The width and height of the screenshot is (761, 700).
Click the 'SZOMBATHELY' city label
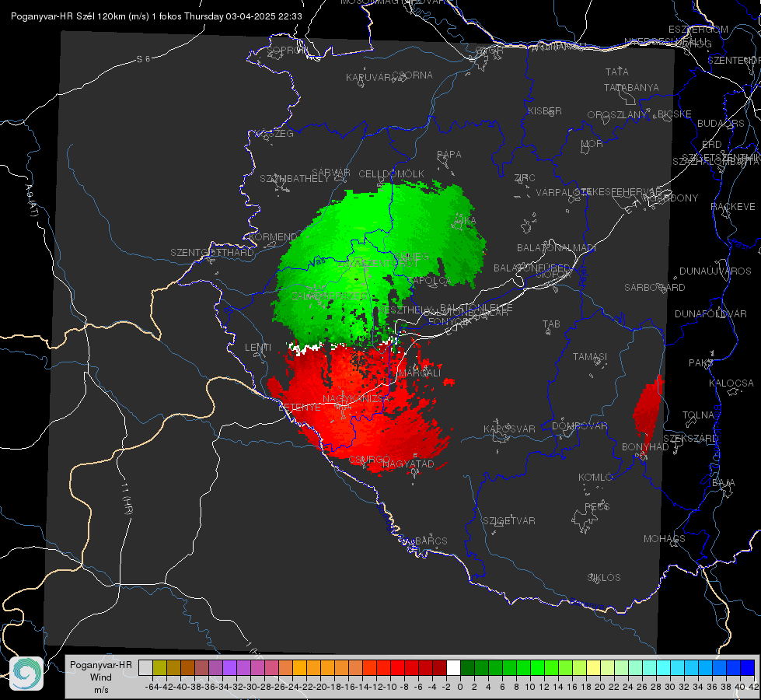[295, 179]
